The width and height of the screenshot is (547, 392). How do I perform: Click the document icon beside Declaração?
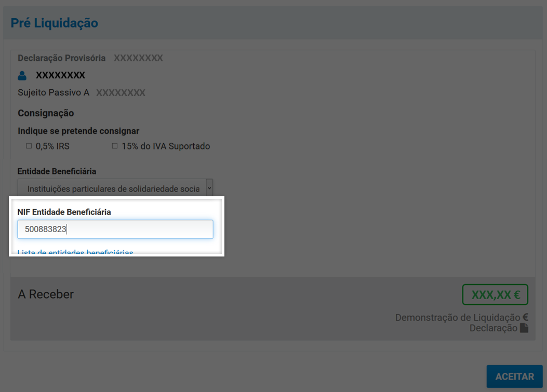click(524, 328)
